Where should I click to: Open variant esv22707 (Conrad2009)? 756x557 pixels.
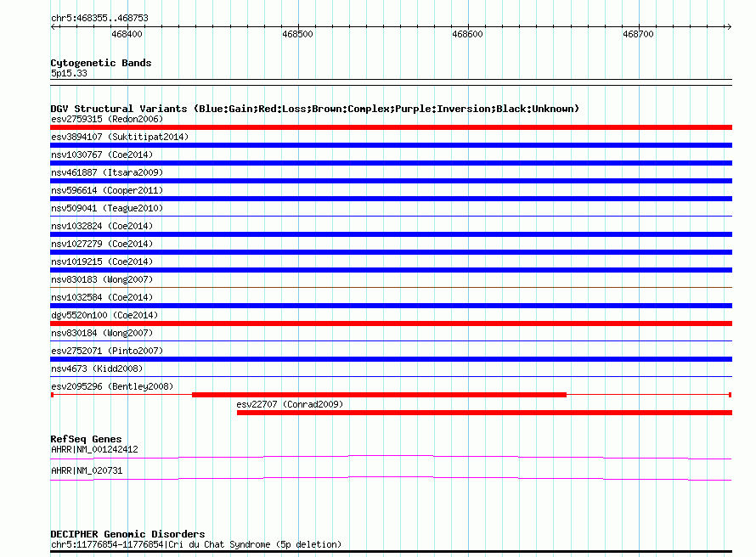click(290, 404)
